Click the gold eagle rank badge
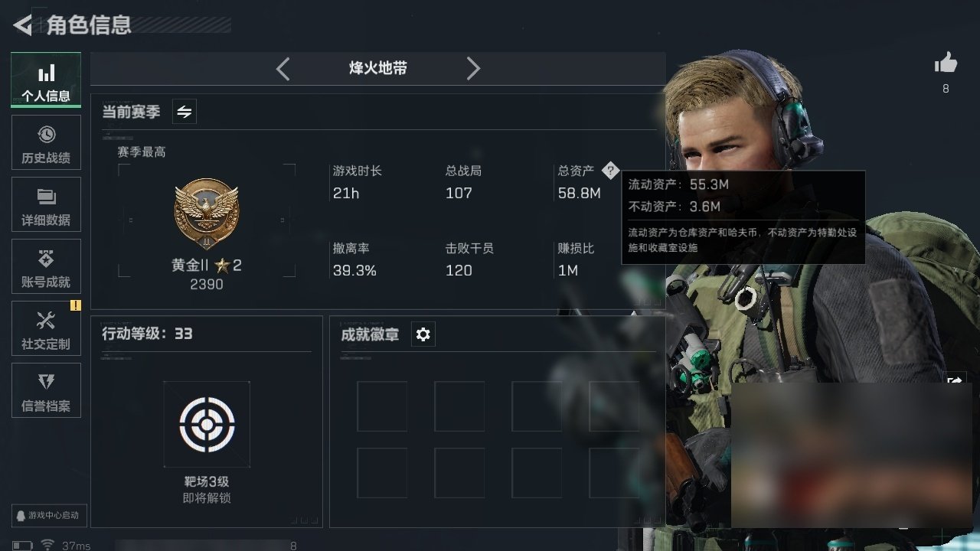This screenshot has height=551, width=980. 207,213
